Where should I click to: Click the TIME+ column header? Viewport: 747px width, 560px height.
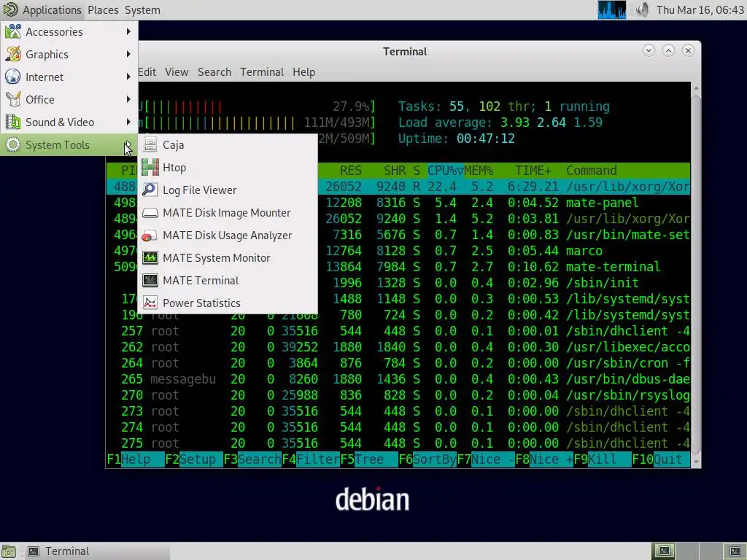coord(533,171)
